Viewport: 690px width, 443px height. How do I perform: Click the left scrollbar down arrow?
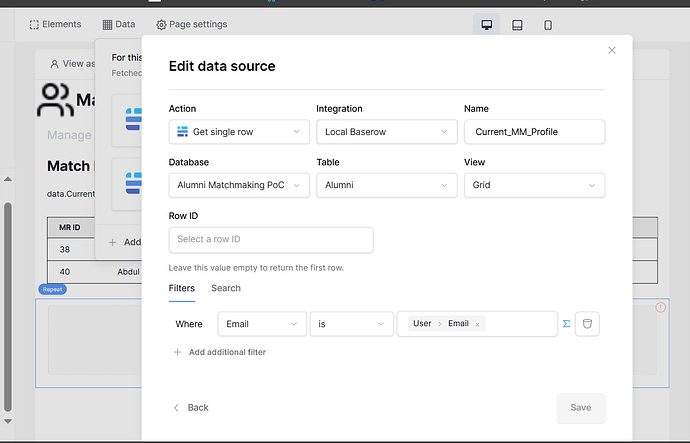(7, 421)
